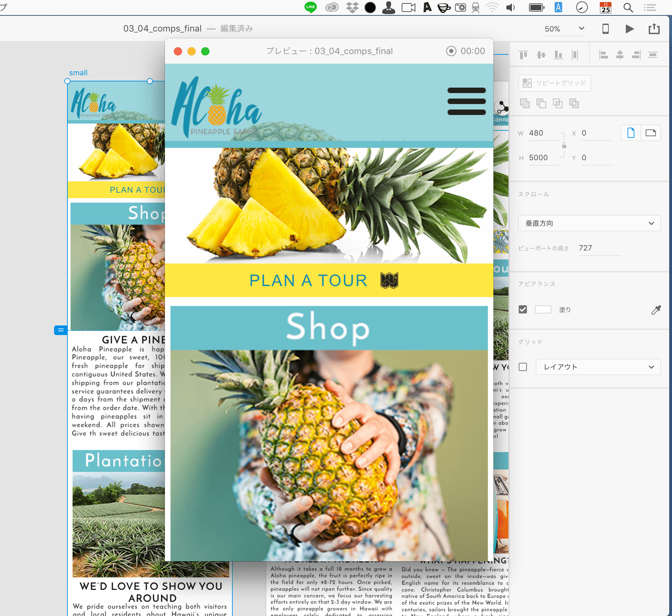Select landscape artboard orientation
This screenshot has width=672, height=616.
point(651,133)
